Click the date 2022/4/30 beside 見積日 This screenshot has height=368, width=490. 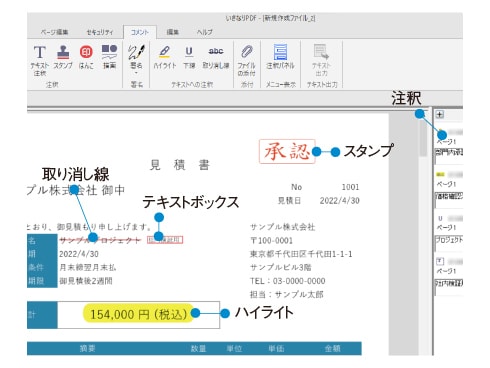[340, 201]
